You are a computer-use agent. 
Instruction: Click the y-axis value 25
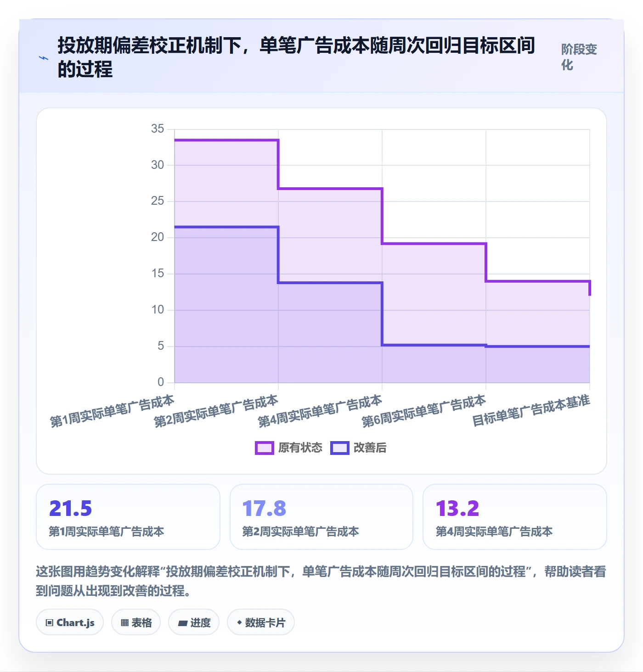click(158, 201)
